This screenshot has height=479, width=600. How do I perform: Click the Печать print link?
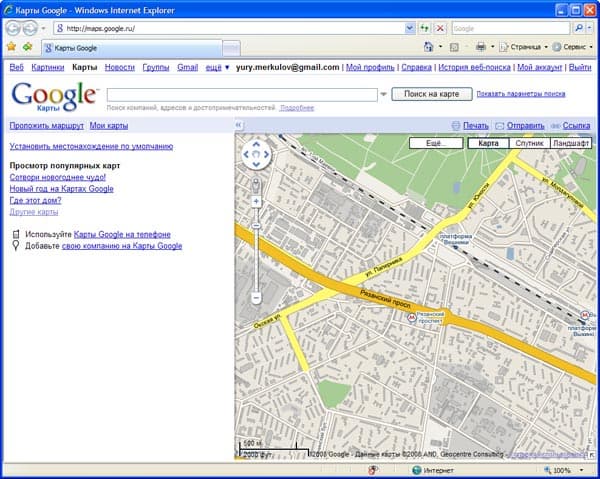(x=476, y=125)
